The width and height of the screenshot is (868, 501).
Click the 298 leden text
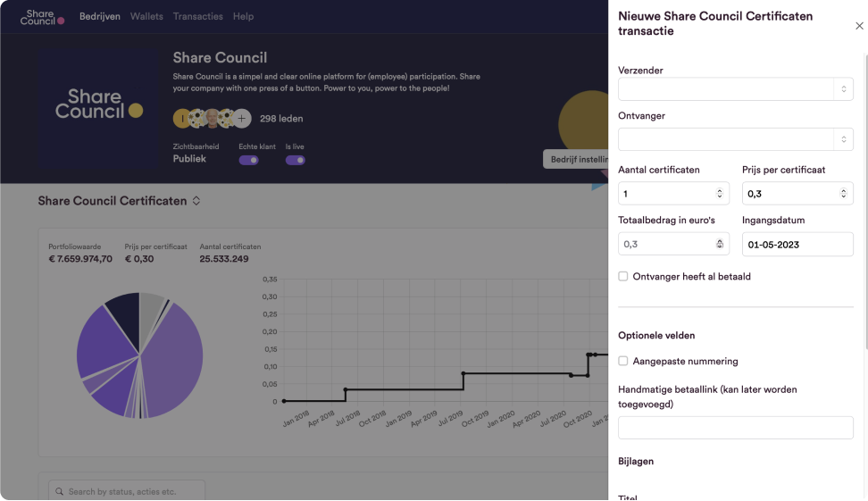point(281,119)
